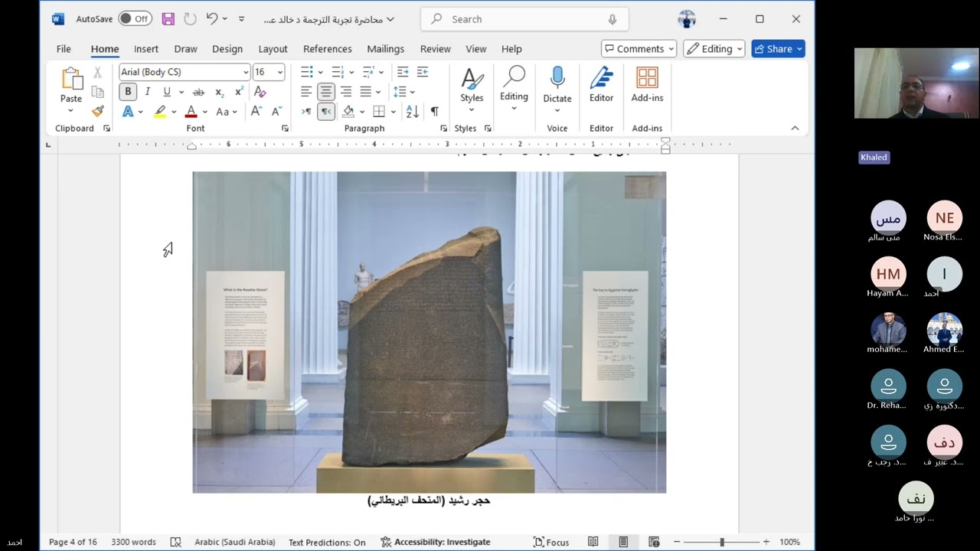Apply Italic formatting
The width and height of the screenshot is (980, 551).
click(x=147, y=92)
